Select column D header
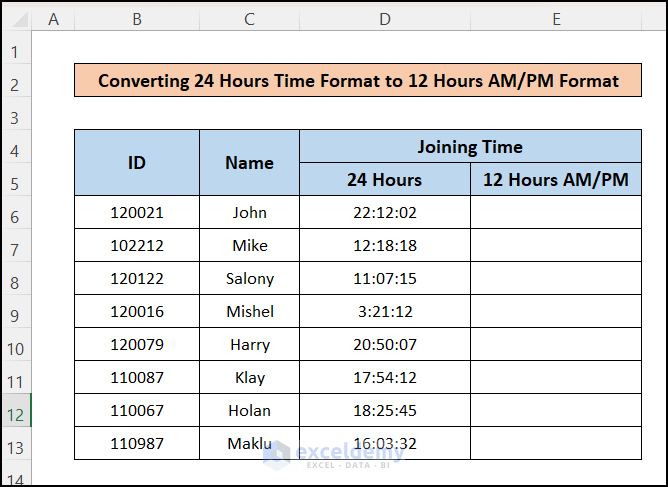This screenshot has width=668, height=487. click(x=385, y=19)
